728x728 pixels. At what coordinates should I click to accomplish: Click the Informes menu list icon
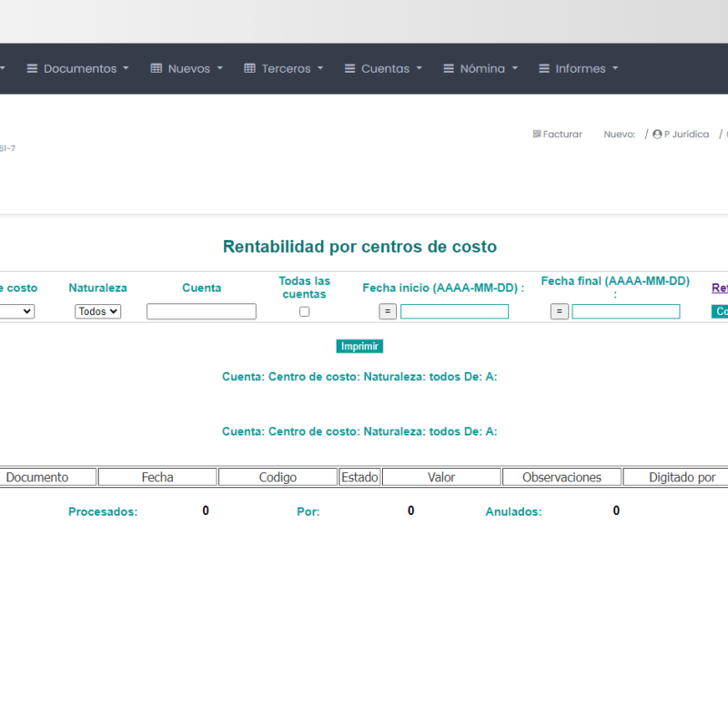coord(544,69)
